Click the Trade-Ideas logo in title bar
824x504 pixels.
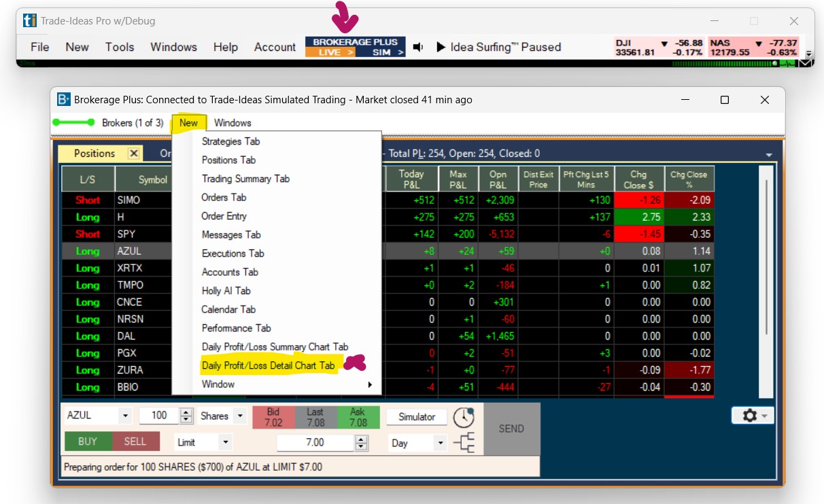click(x=29, y=21)
